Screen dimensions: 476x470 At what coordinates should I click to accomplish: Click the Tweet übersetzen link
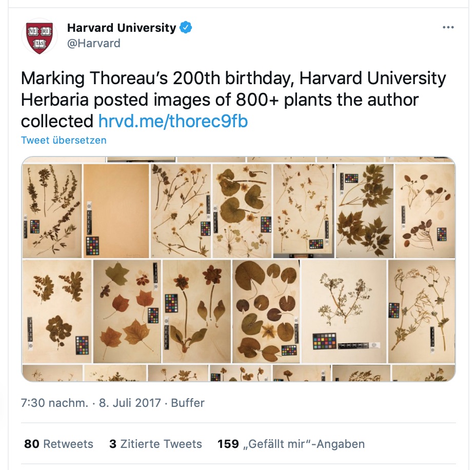point(63,140)
